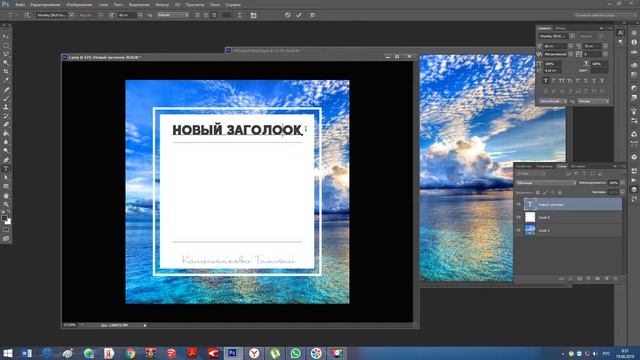The image size is (640, 360).
Task: Select the Pen tool in the toolbox
Action: point(6,160)
